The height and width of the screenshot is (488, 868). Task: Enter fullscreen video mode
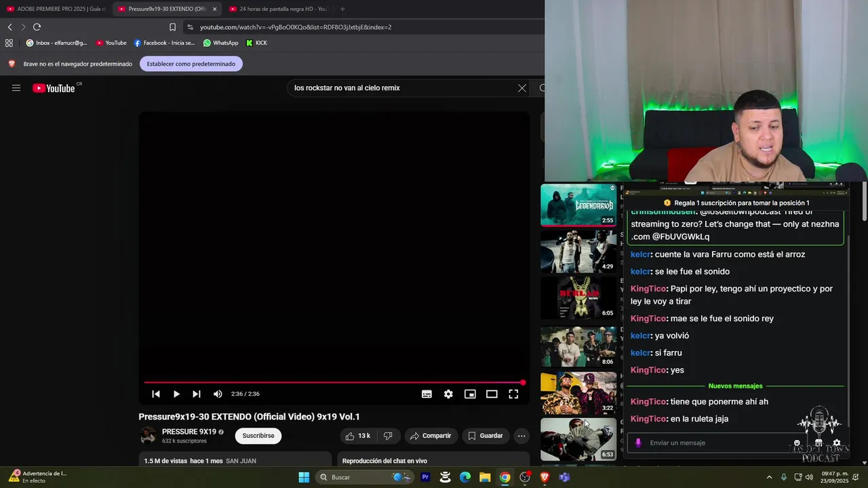(x=513, y=394)
